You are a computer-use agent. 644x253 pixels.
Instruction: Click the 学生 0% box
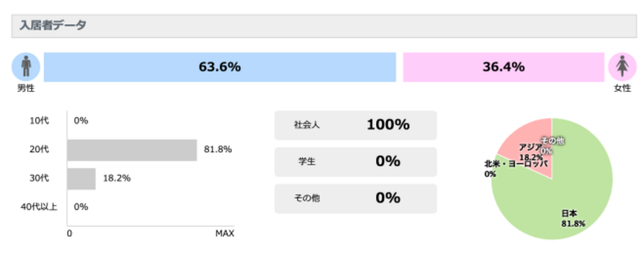355,162
